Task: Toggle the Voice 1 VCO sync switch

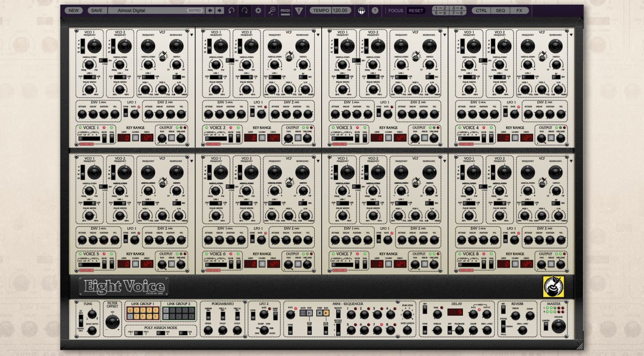Action: click(103, 61)
